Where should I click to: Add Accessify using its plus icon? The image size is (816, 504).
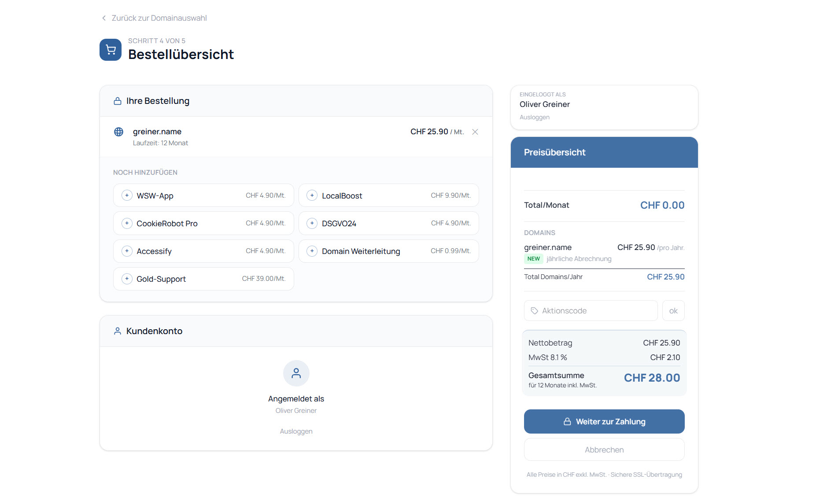tap(127, 251)
